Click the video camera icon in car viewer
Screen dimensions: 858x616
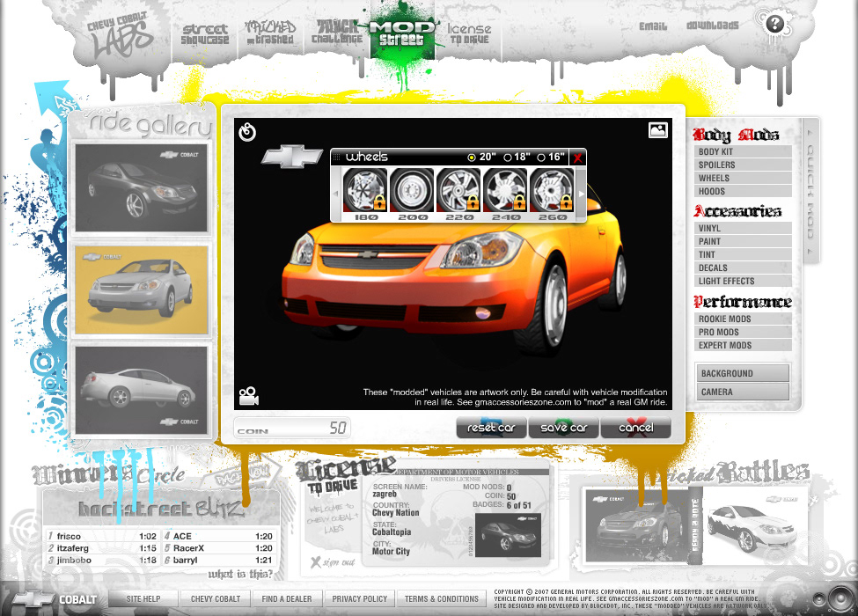coord(248,396)
